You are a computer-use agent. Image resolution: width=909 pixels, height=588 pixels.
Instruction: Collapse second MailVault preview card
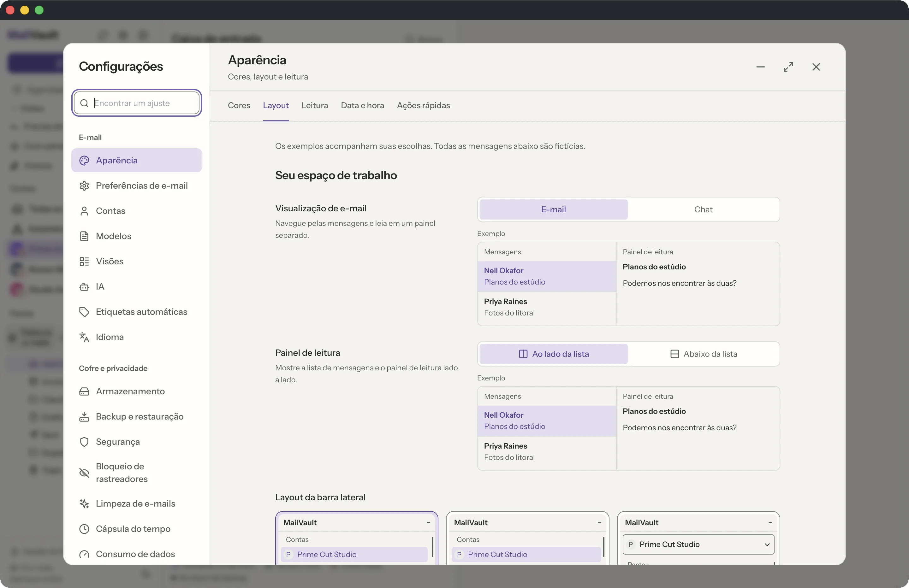[x=599, y=522]
